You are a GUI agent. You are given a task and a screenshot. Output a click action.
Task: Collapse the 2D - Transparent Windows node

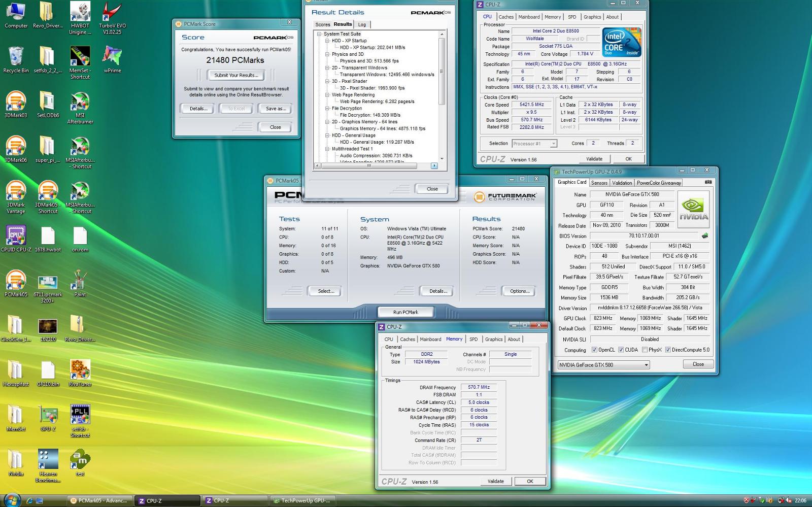(327, 67)
